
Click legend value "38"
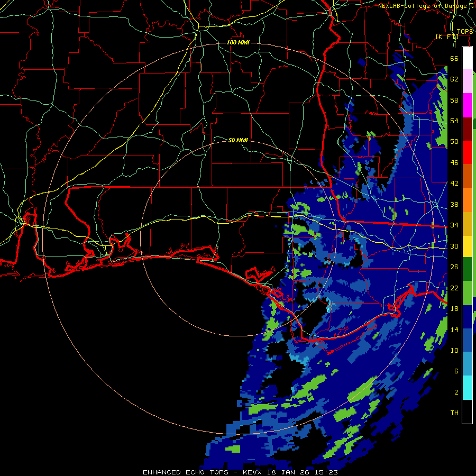pos(454,204)
